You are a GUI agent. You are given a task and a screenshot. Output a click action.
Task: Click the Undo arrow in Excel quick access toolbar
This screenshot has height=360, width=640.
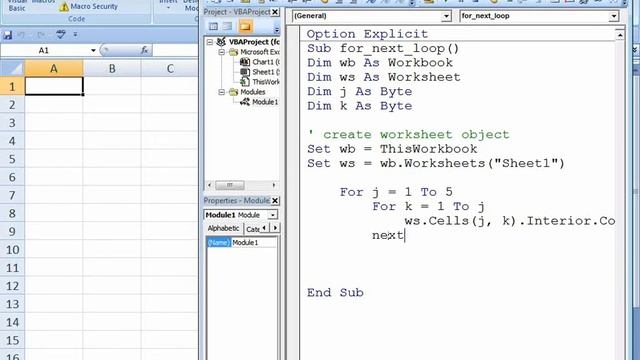(21, 35)
